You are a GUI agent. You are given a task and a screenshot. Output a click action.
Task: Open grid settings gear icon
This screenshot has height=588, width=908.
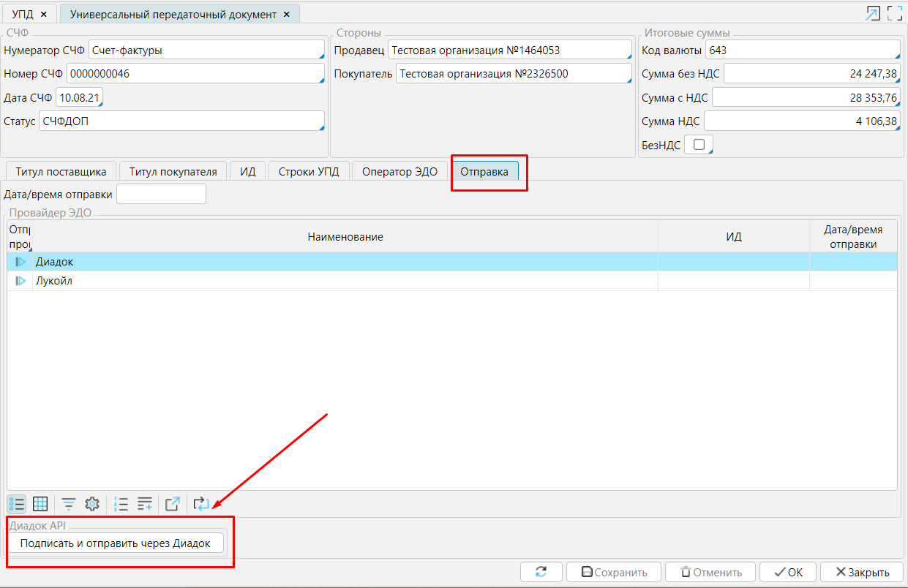click(x=91, y=504)
